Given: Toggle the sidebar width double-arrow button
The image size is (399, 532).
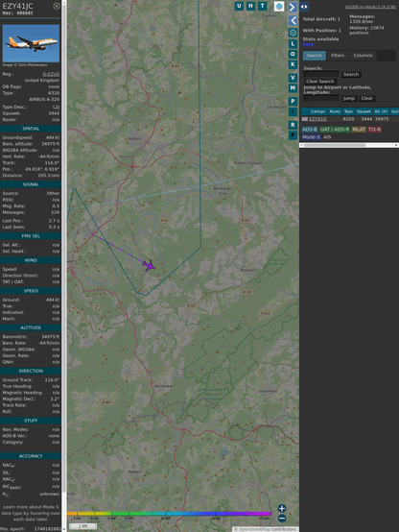Looking at the screenshot, I should pos(304,7).
